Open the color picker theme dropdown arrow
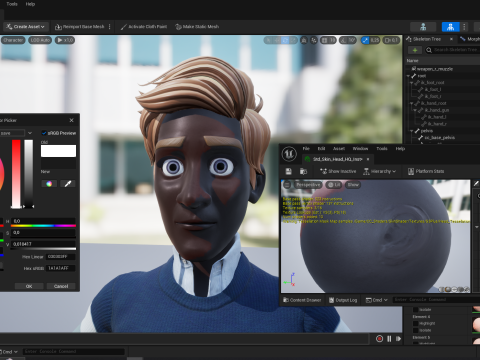 (30, 133)
